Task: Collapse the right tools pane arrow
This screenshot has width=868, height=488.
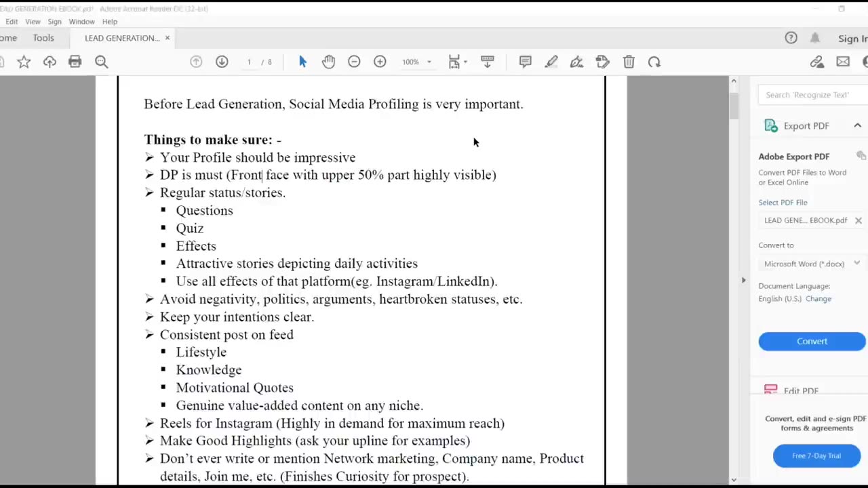Action: (x=743, y=280)
